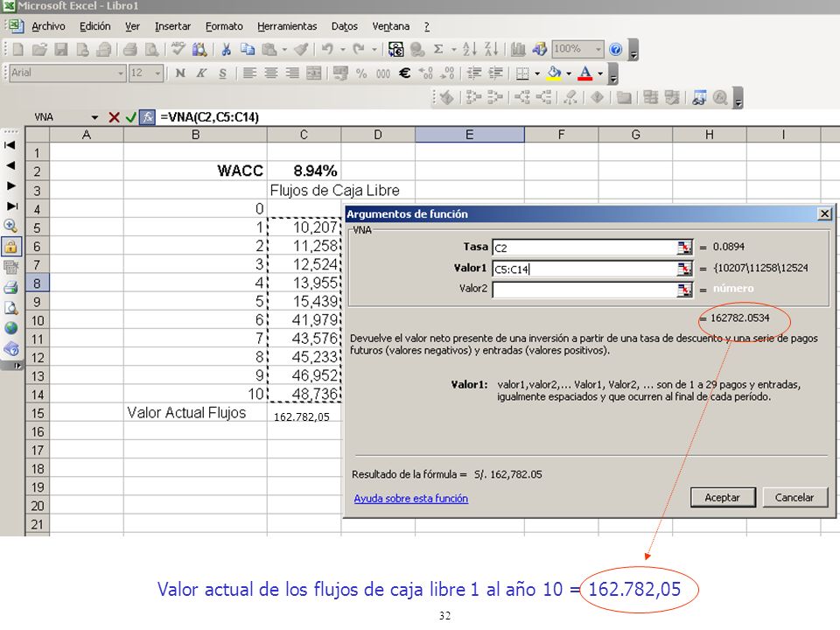Image resolution: width=840 pixels, height=630 pixels.
Task: Click the Save icon
Action: (x=61, y=49)
